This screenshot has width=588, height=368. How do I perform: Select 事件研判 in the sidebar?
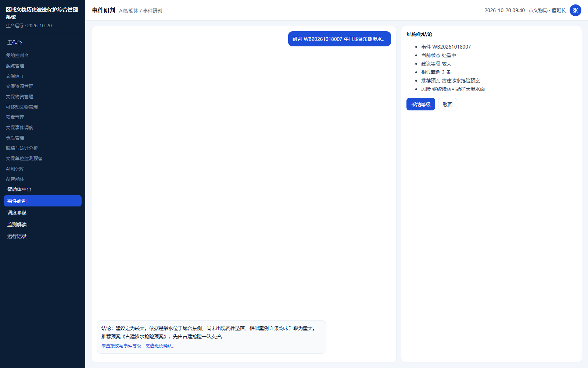[x=43, y=201]
